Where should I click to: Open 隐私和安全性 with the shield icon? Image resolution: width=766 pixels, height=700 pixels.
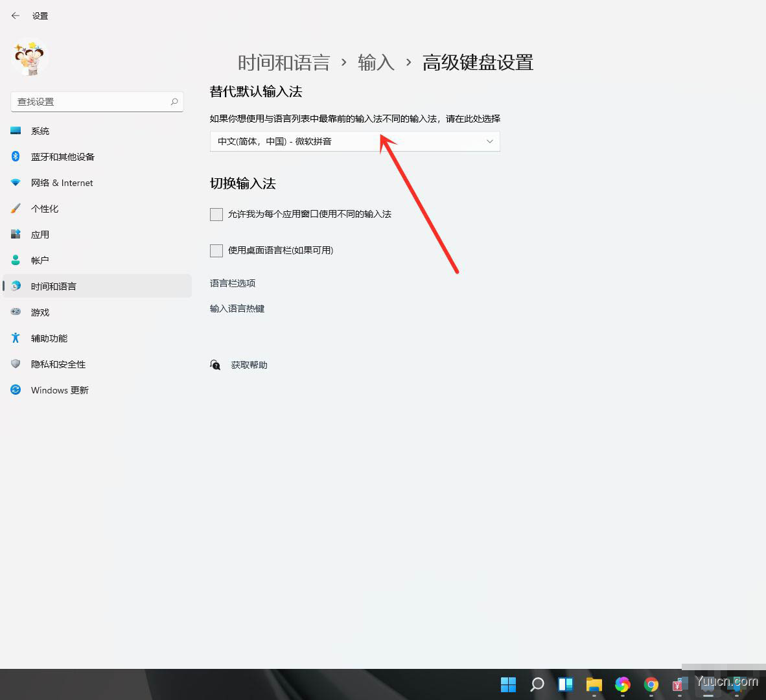pyautogui.click(x=97, y=364)
